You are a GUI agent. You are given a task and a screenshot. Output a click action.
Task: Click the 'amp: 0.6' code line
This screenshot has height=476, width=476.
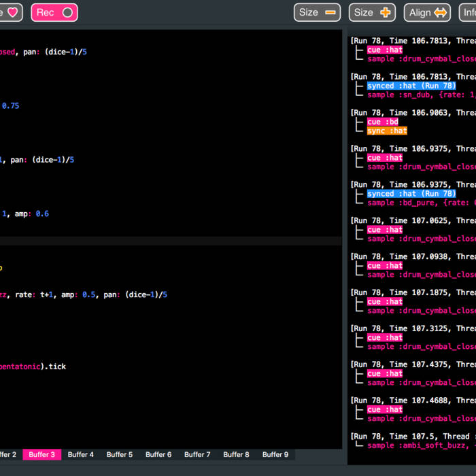(31, 214)
